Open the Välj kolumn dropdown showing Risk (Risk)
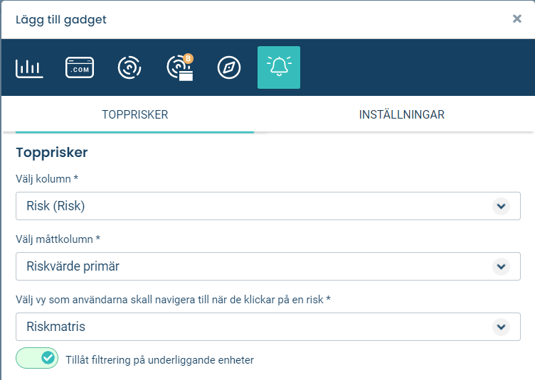 pyautogui.click(x=268, y=206)
